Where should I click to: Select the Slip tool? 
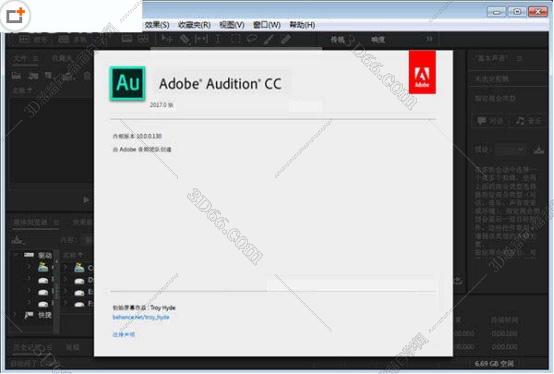201,39
